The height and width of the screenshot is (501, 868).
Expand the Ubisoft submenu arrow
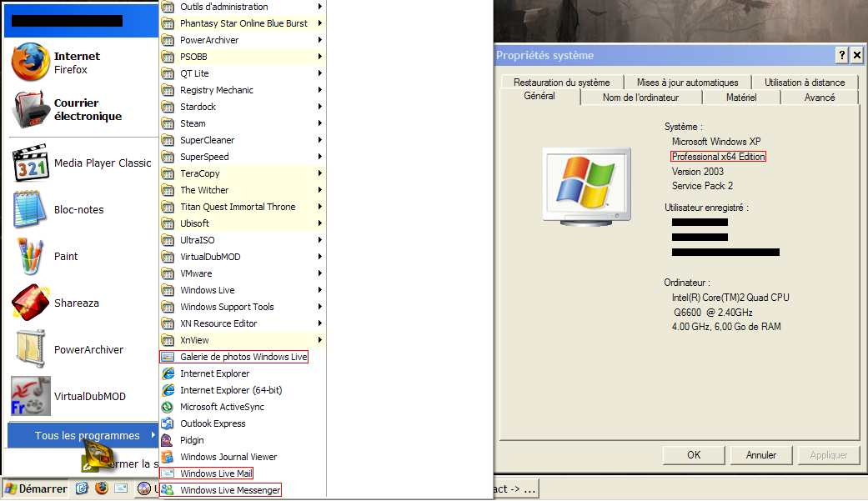(320, 223)
